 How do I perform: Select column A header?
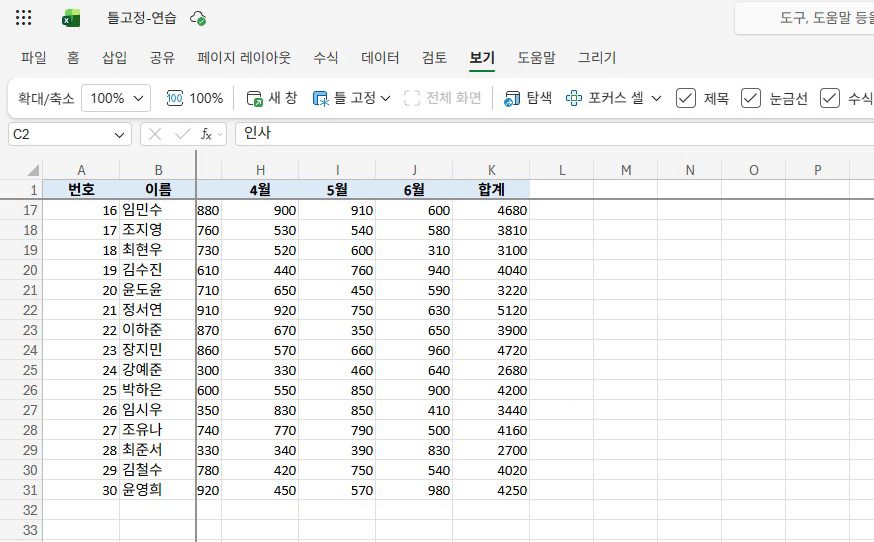click(x=81, y=170)
